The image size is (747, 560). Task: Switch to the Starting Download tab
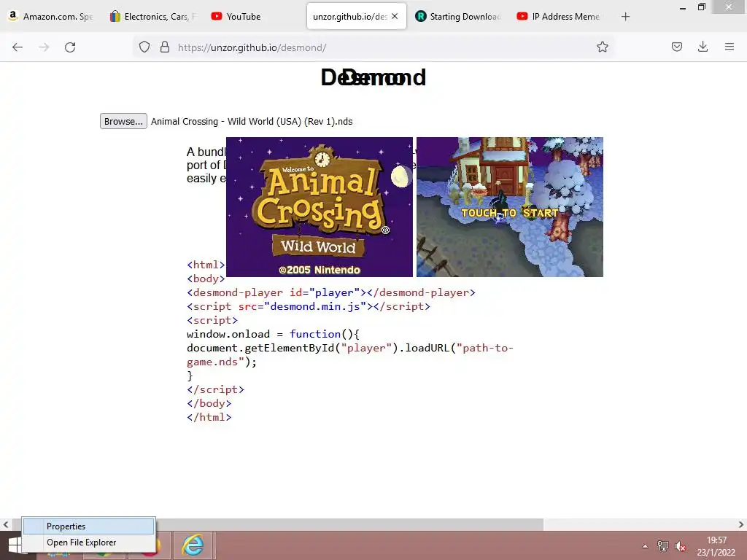pos(459,16)
